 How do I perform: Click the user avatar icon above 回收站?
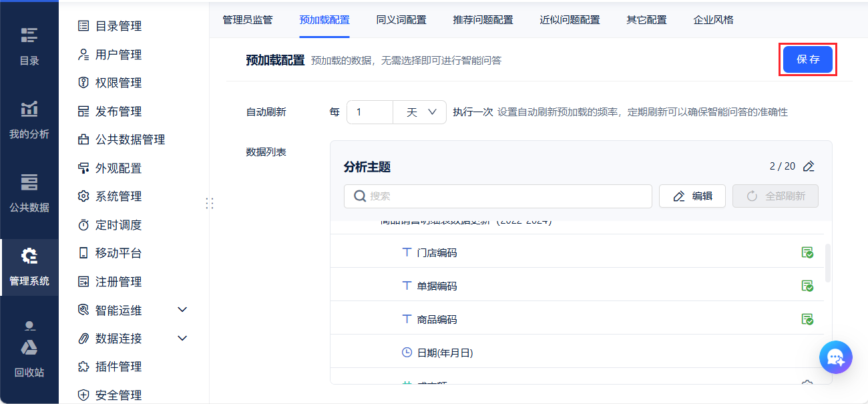(29, 327)
